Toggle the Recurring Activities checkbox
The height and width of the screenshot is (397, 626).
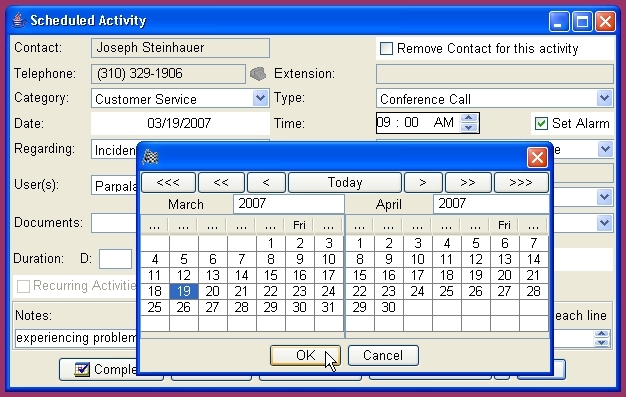(x=24, y=286)
